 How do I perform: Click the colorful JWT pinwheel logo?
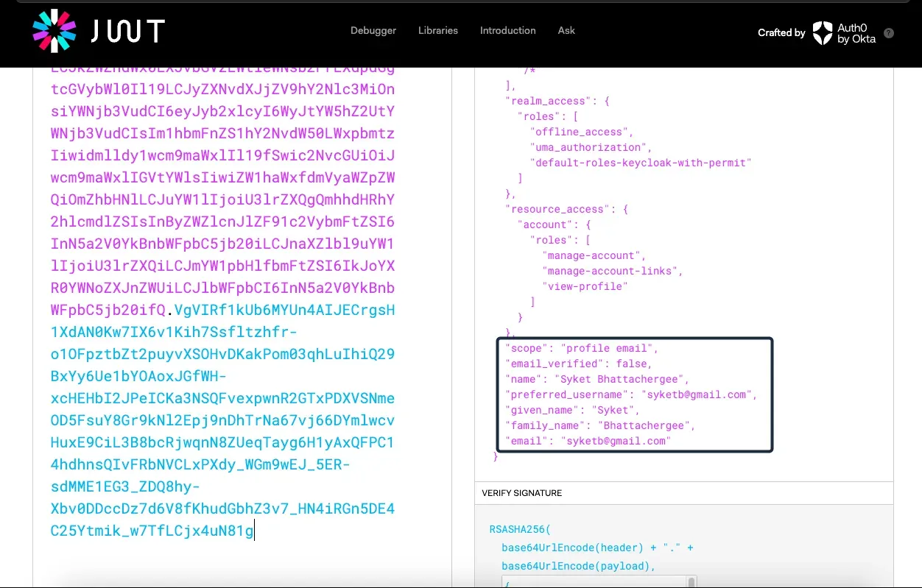54,31
